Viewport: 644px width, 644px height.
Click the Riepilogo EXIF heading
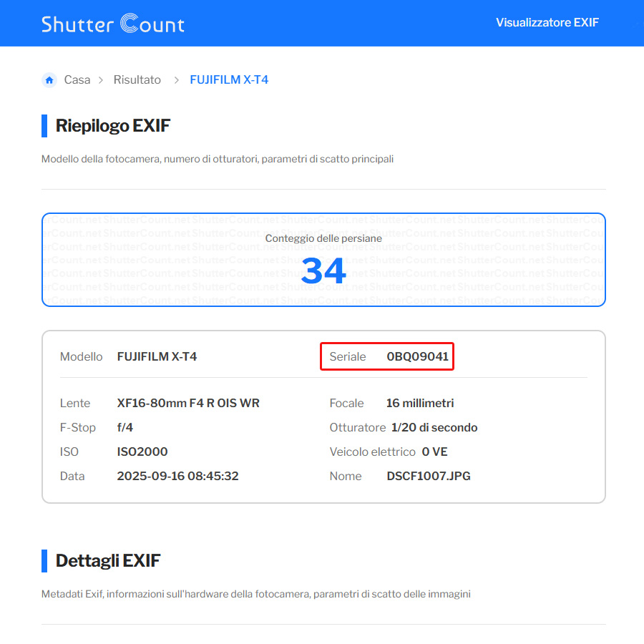112,126
